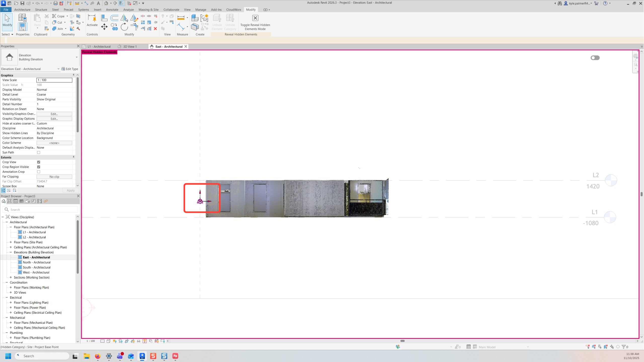
Task: Click the Edit Type button
Action: click(x=70, y=69)
